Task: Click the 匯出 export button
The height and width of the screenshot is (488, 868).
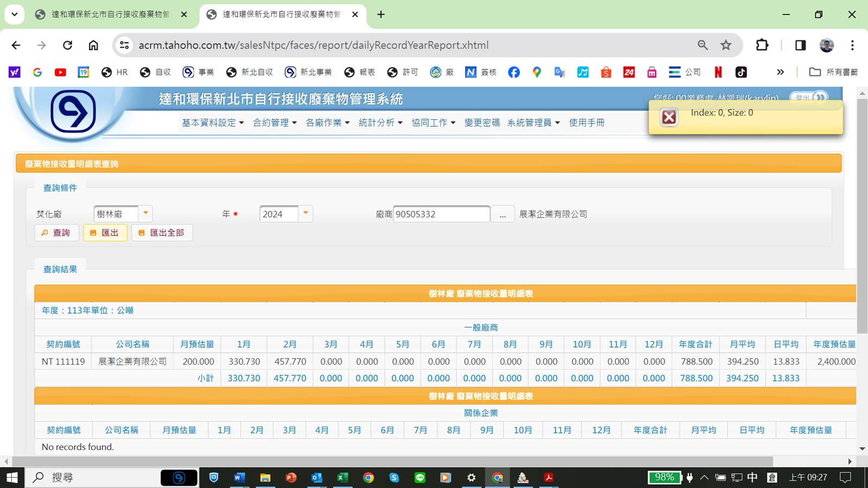Action: click(105, 232)
